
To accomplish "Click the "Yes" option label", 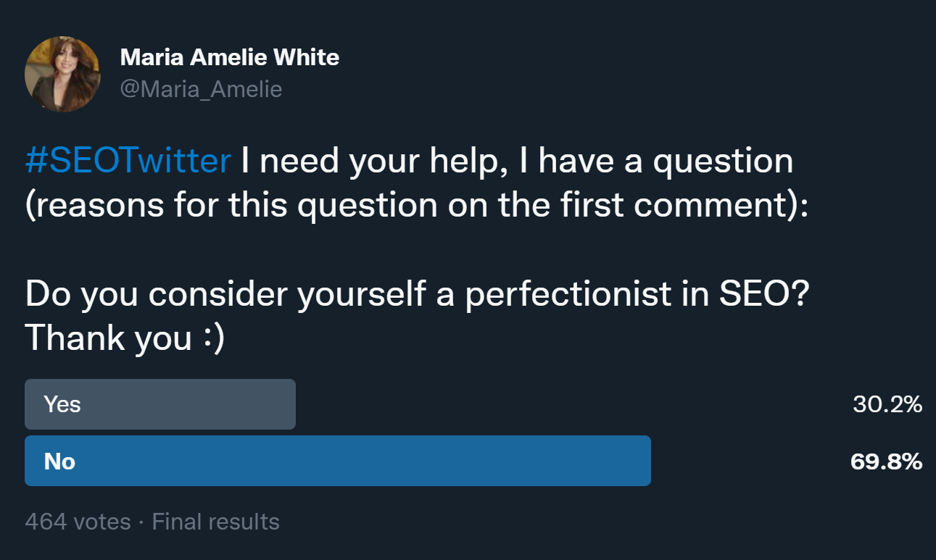I will [x=62, y=404].
